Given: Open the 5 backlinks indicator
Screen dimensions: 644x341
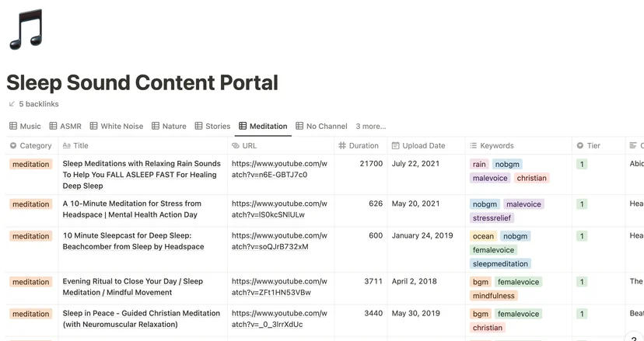Looking at the screenshot, I should (33, 104).
